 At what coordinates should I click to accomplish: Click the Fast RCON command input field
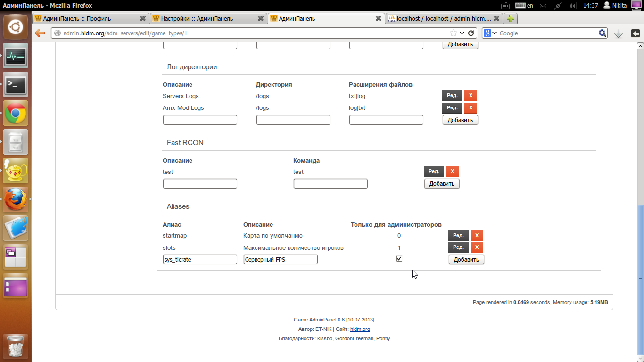pyautogui.click(x=330, y=184)
